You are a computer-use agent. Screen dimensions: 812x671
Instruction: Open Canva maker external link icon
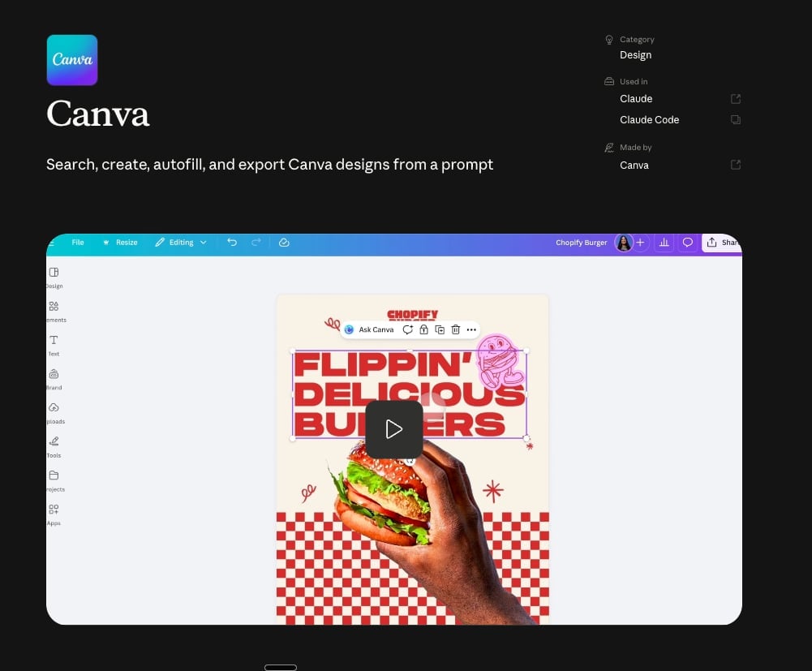736,165
